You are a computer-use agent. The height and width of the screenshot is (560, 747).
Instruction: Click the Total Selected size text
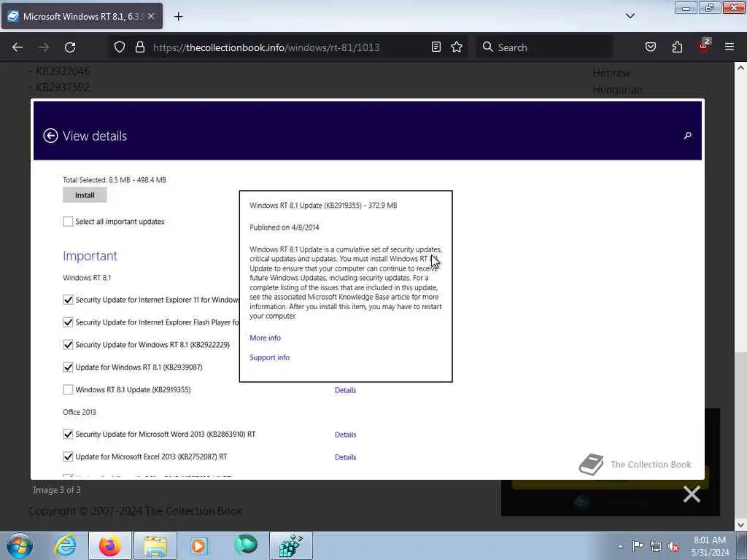[115, 179]
